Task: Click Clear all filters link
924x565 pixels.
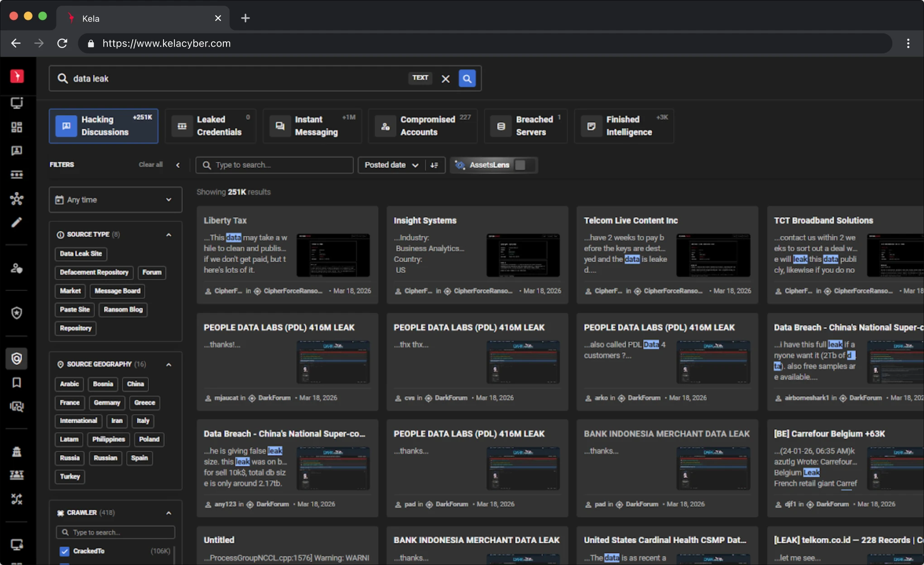Action: tap(151, 165)
